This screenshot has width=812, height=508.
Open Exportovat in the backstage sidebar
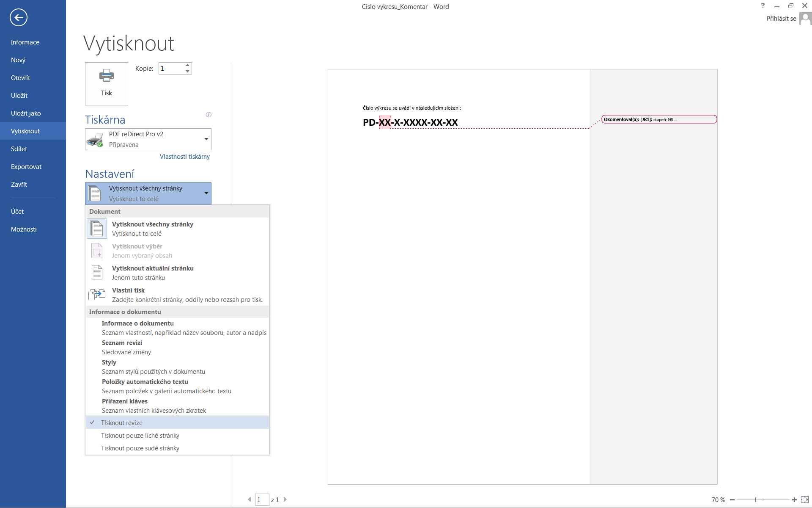coord(26,166)
